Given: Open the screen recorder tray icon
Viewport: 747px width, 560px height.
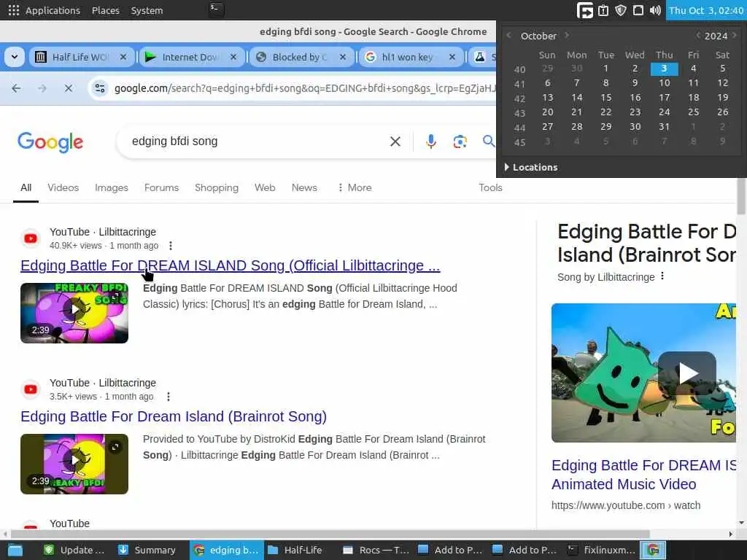Looking at the screenshot, I should pos(584,10).
